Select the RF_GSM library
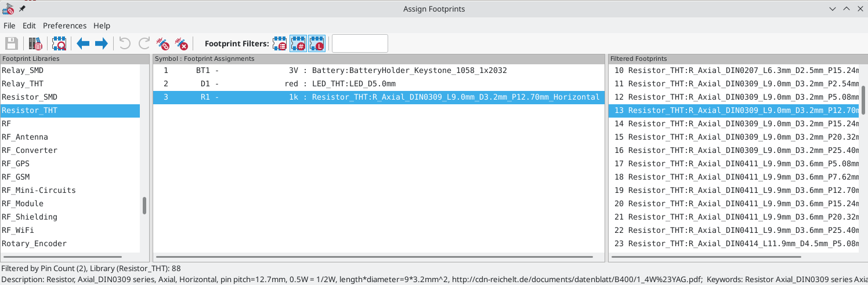This screenshot has width=868, height=285. 70,177
